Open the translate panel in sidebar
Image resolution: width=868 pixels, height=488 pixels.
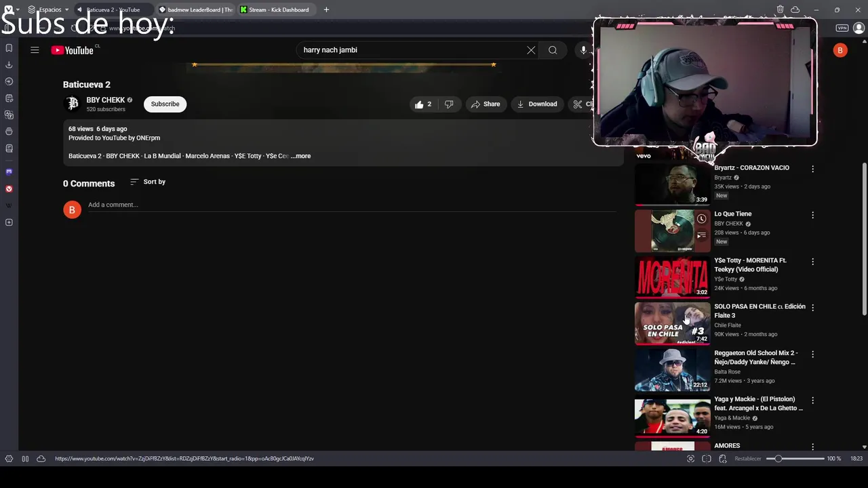[x=9, y=115]
